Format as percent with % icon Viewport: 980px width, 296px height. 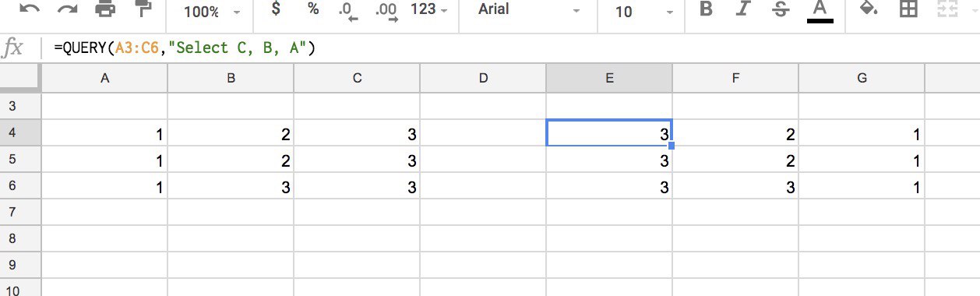pos(313,10)
